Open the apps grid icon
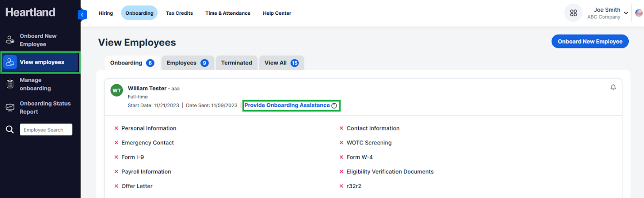 point(573,13)
